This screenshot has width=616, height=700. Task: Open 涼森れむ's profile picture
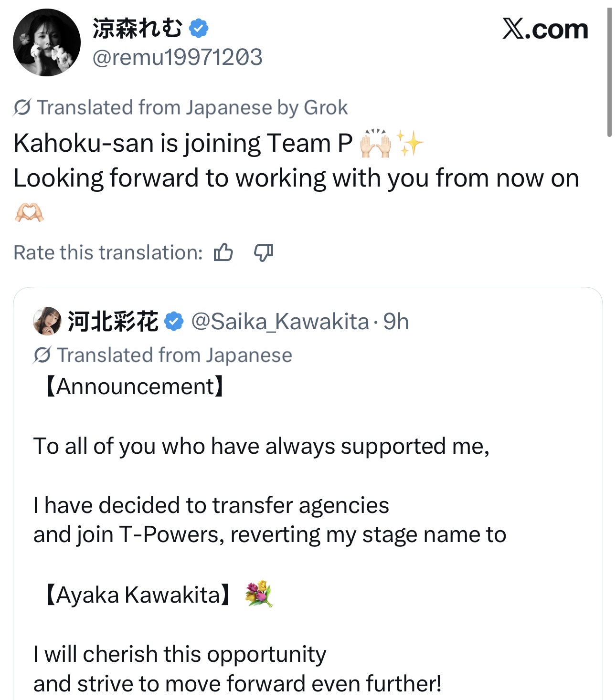47,42
